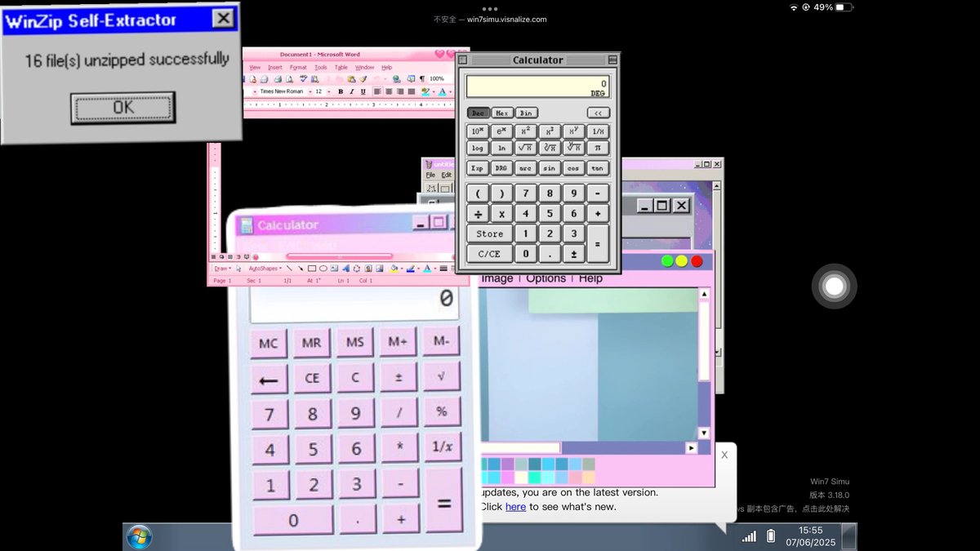Viewport: 980px width, 551px height.
Task: Click the Line Style icon in drawing toolbar
Action: tap(443, 269)
